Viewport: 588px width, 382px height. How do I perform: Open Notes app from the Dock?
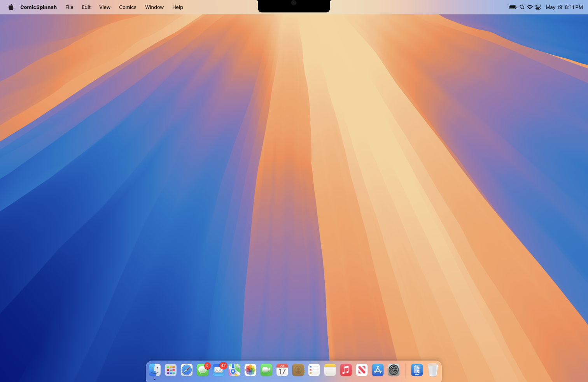click(330, 370)
